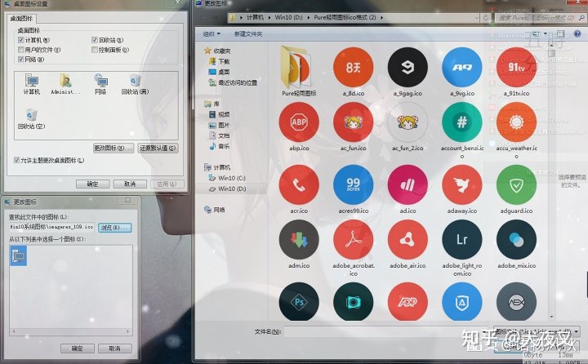Image resolution: width=588 pixels, height=364 pixels.
Task: Open the 文档 library
Action: [x=220, y=135]
